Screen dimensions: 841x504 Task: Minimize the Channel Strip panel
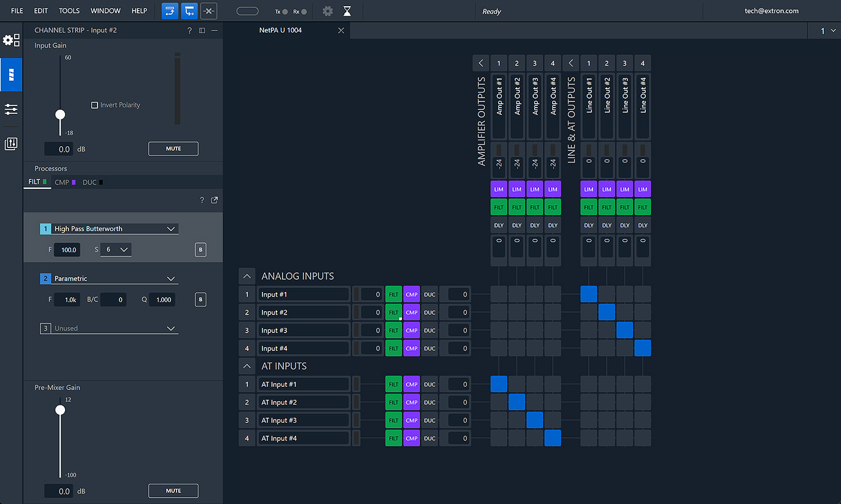click(x=215, y=30)
